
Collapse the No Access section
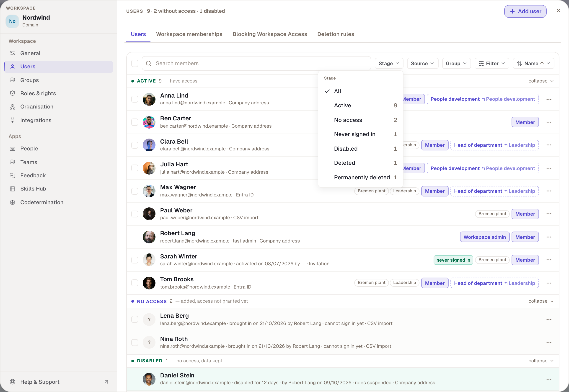tap(541, 301)
